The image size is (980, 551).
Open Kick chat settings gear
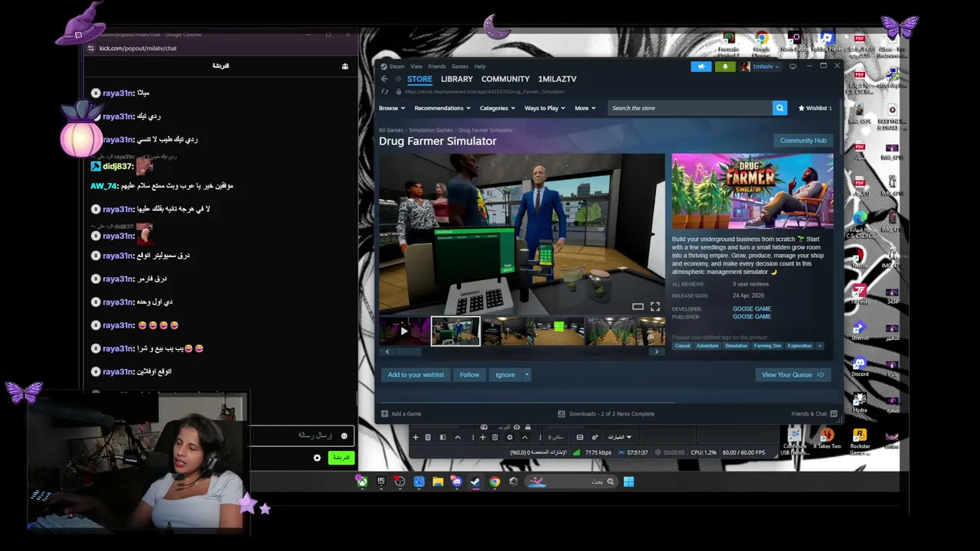tap(317, 458)
